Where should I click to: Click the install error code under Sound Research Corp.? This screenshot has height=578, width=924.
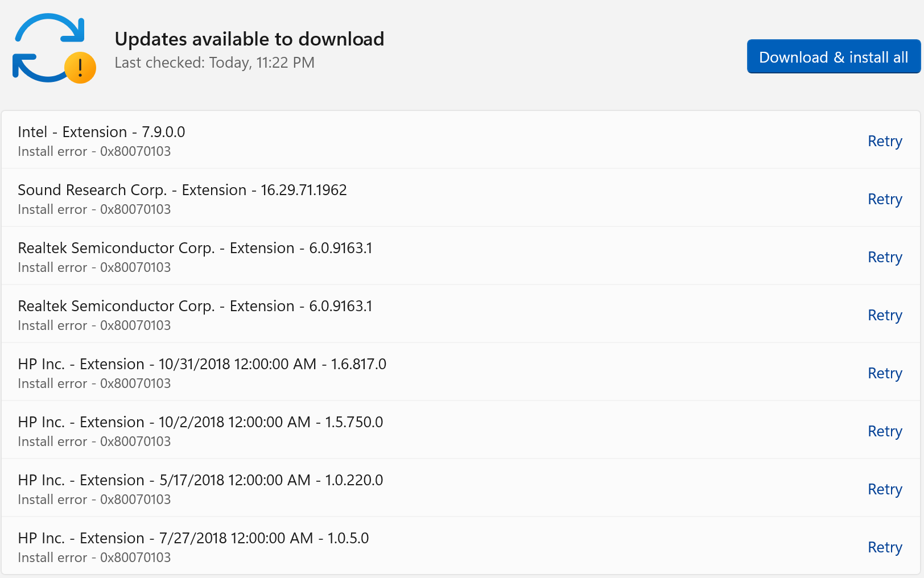(94, 209)
